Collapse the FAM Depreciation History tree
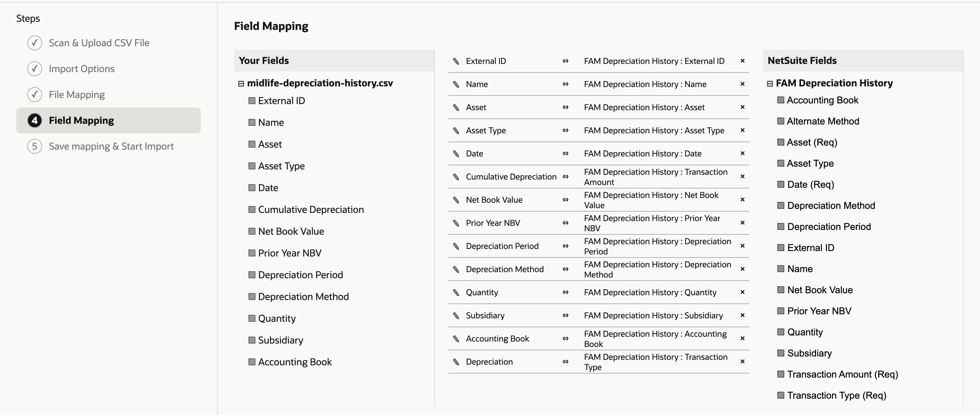980x415 pixels. (770, 83)
